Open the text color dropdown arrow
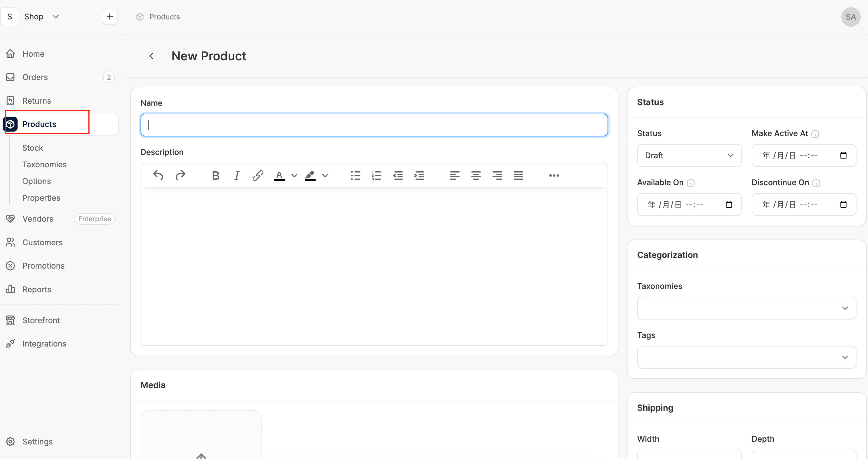The width and height of the screenshot is (868, 459). click(294, 175)
